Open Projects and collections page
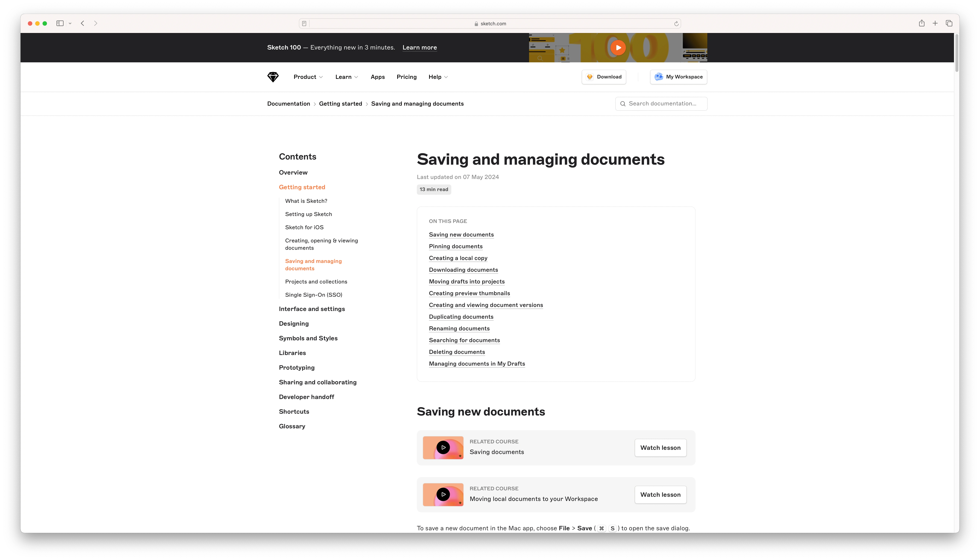 tap(316, 282)
